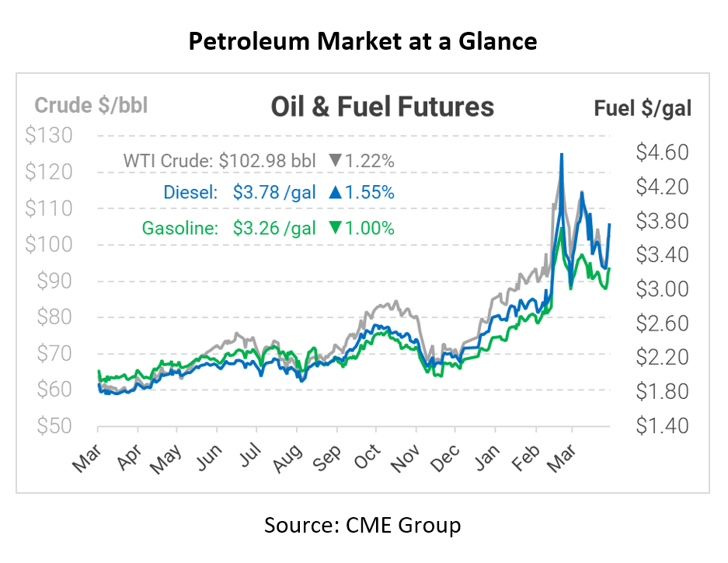Click the blue up triangle beside 1.55%
This screenshot has height=563, width=728.
(x=335, y=191)
